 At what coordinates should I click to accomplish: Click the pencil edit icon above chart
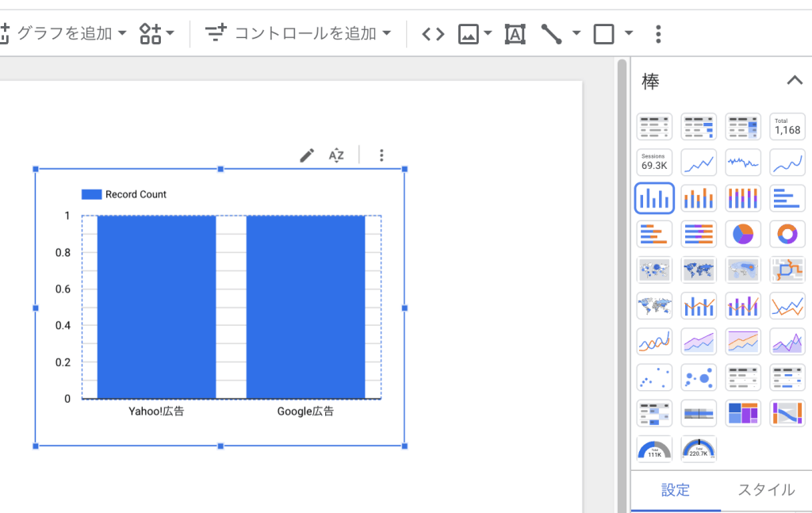pyautogui.click(x=307, y=155)
